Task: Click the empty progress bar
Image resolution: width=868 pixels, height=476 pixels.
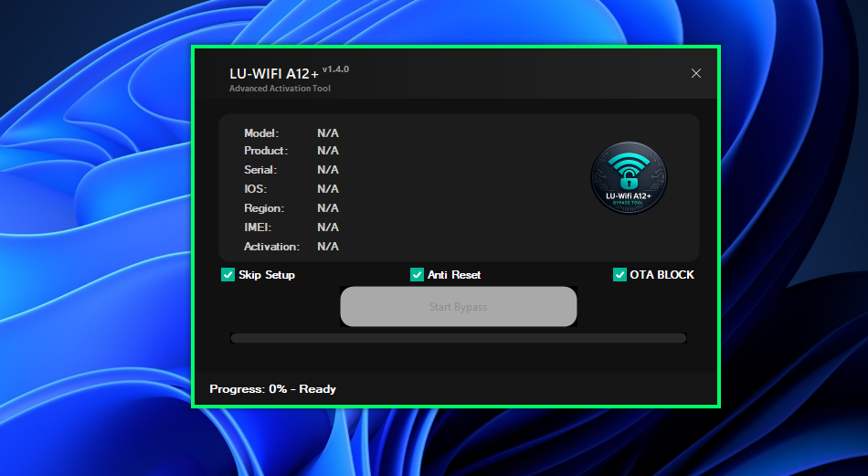Action: tap(459, 338)
